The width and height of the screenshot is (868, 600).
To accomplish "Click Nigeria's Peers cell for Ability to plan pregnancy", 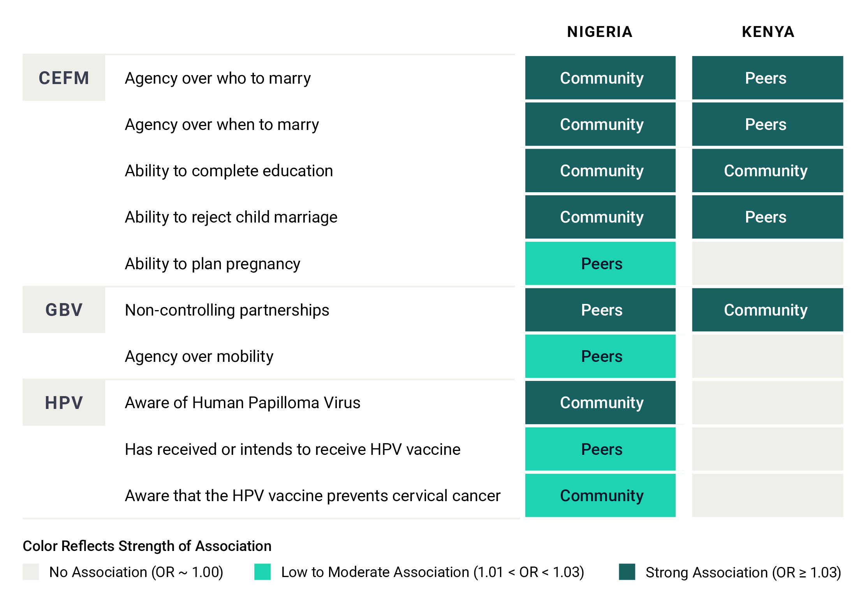I will pyautogui.click(x=600, y=263).
